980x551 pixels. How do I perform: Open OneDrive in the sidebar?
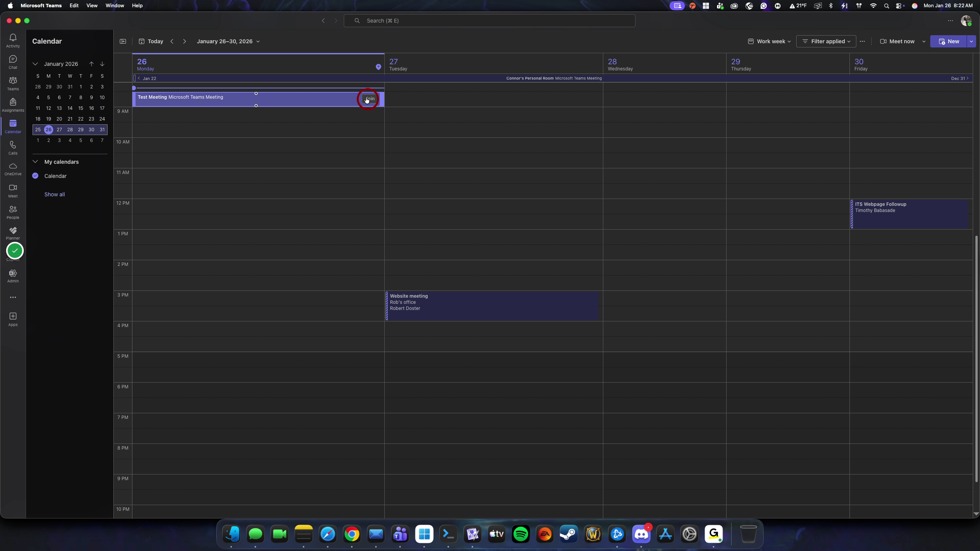tap(13, 169)
